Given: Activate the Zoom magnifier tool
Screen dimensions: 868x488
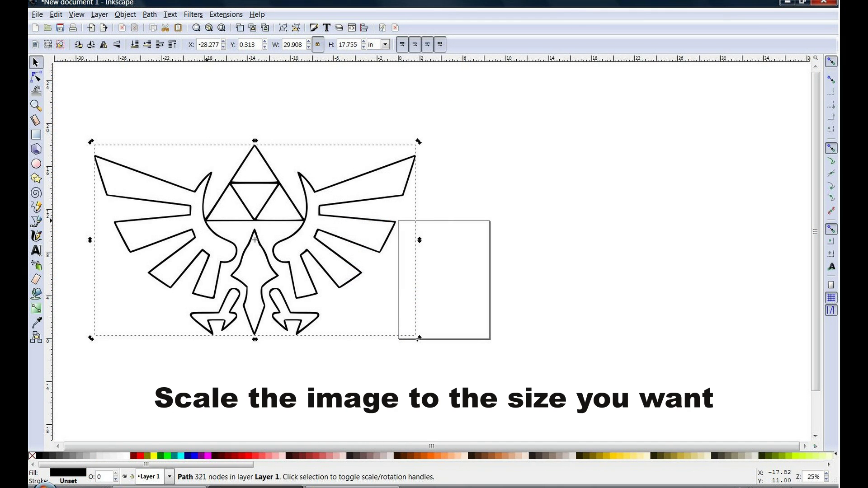Looking at the screenshot, I should [36, 105].
